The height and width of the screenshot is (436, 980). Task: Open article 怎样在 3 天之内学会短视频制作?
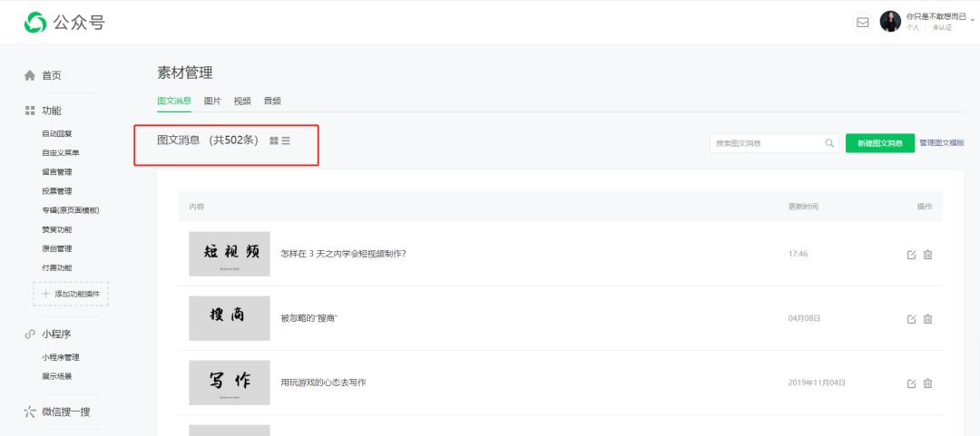click(344, 254)
